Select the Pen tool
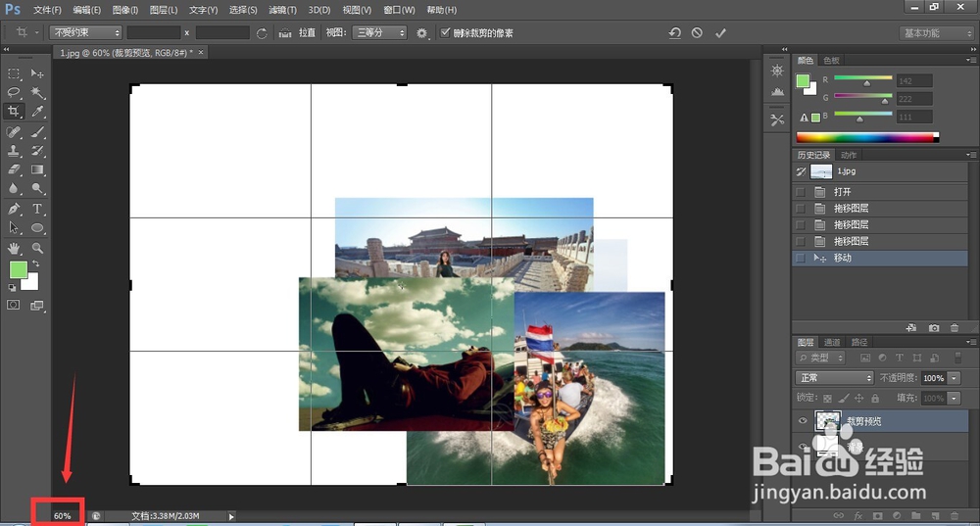Image resolution: width=980 pixels, height=526 pixels. click(14, 209)
